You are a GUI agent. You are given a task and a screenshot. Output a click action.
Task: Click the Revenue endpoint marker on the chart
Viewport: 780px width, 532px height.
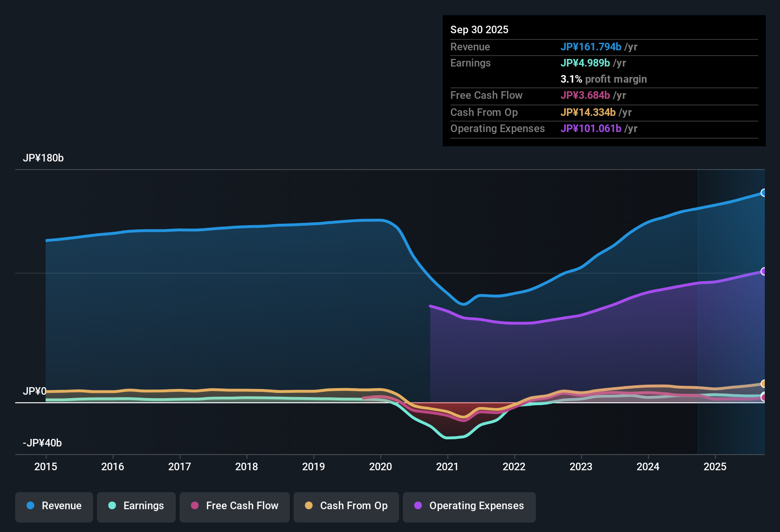tap(764, 193)
